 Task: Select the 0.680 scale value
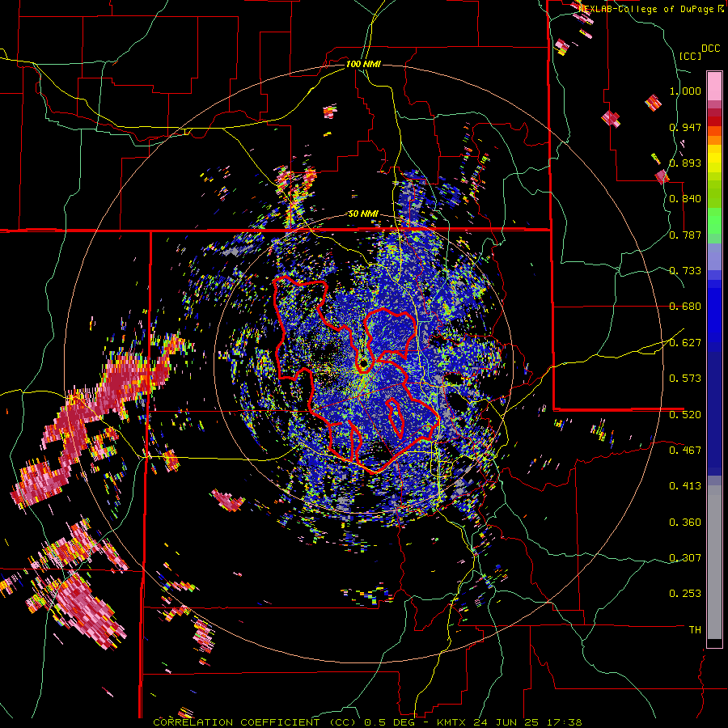(x=685, y=307)
